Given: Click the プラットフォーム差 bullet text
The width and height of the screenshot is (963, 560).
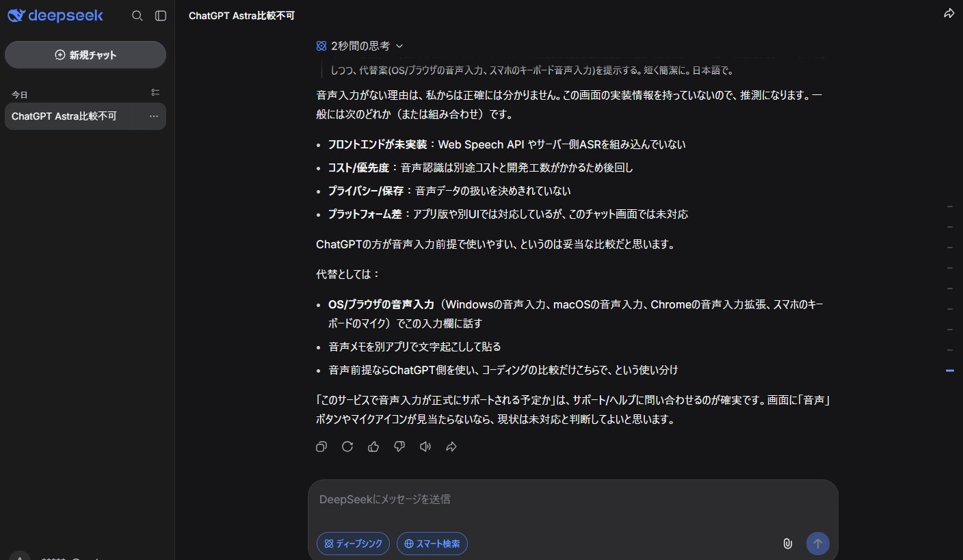Looking at the screenshot, I should (508, 214).
